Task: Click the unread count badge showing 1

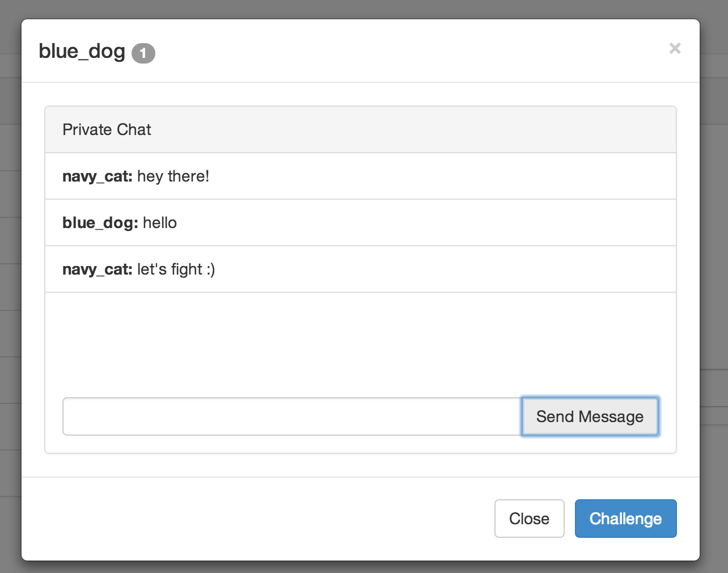Action: pyautogui.click(x=143, y=53)
